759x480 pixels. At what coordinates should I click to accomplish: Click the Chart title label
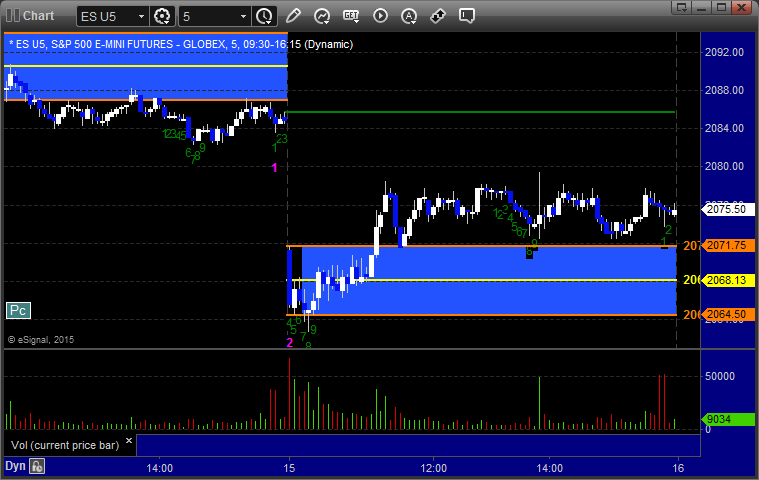click(39, 16)
